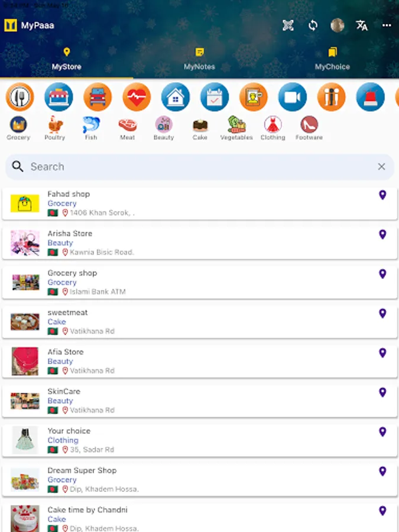Filter stores by Vegetables category
399x532 pixels.
coord(236,128)
